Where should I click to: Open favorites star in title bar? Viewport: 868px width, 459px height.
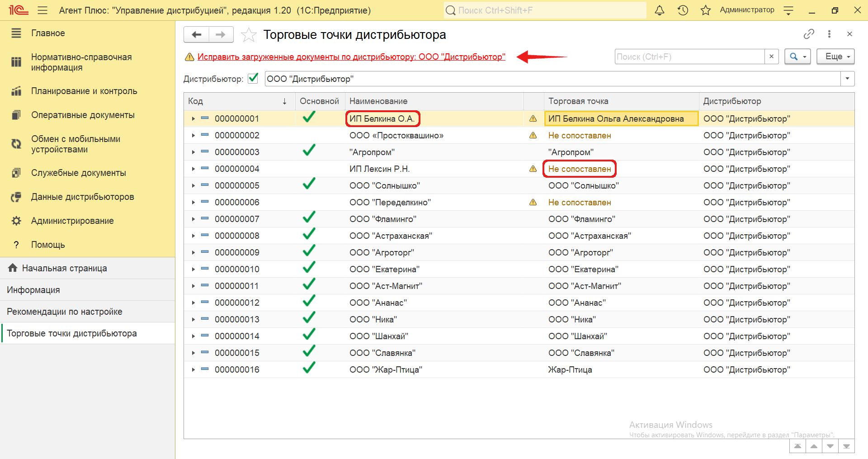(x=705, y=10)
